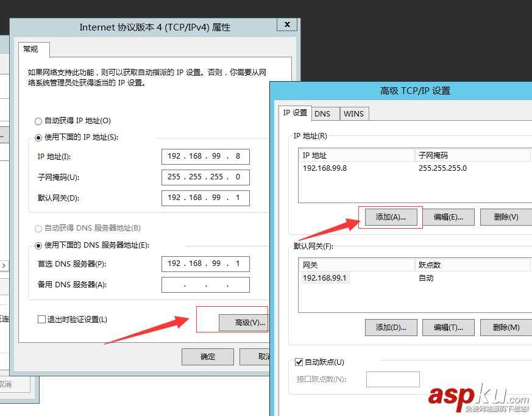Viewport: 532px width, 416px height.
Task: Click 添加 to add an IP address
Action: (390, 217)
